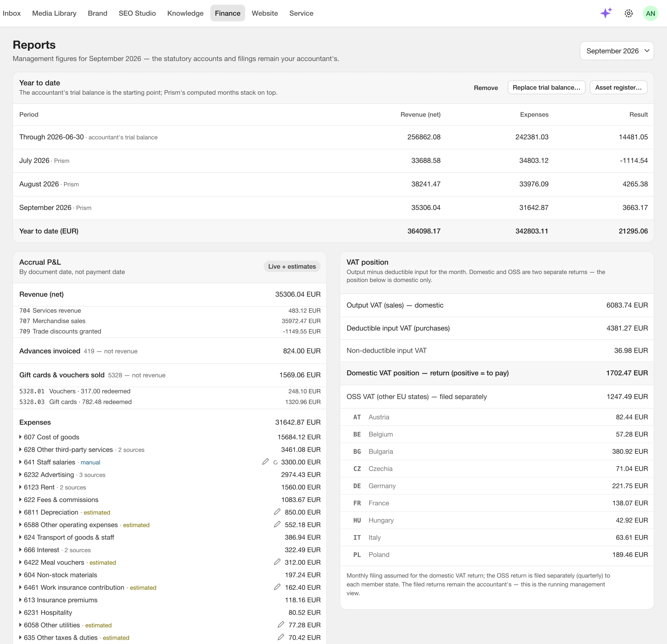667x644 pixels.
Task: Open the Asset register dialog
Action: [618, 87]
